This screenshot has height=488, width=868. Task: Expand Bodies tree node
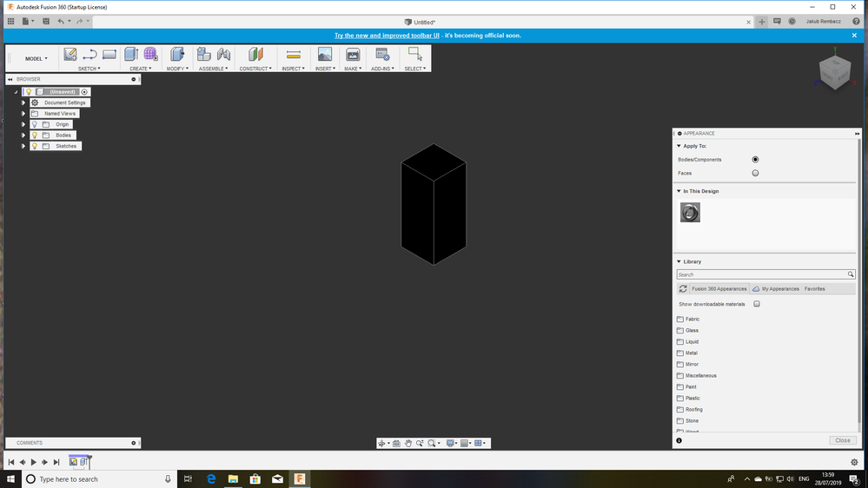[x=23, y=135]
